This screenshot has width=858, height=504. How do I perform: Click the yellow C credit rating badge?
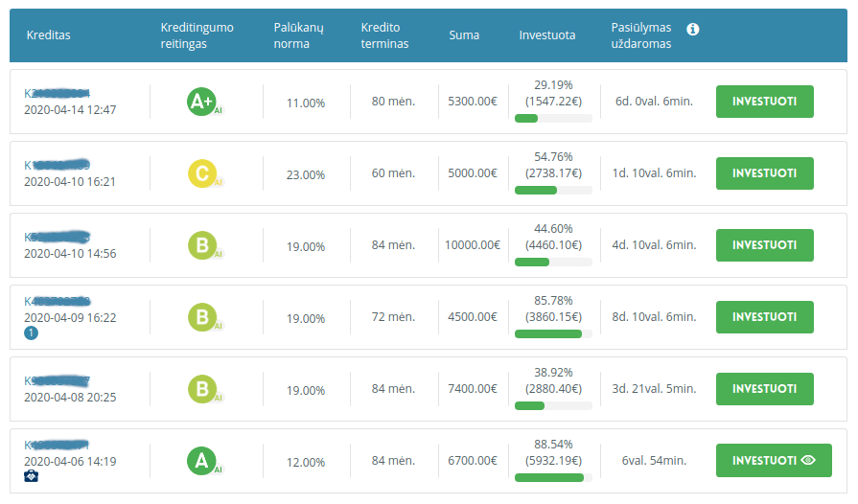point(201,174)
